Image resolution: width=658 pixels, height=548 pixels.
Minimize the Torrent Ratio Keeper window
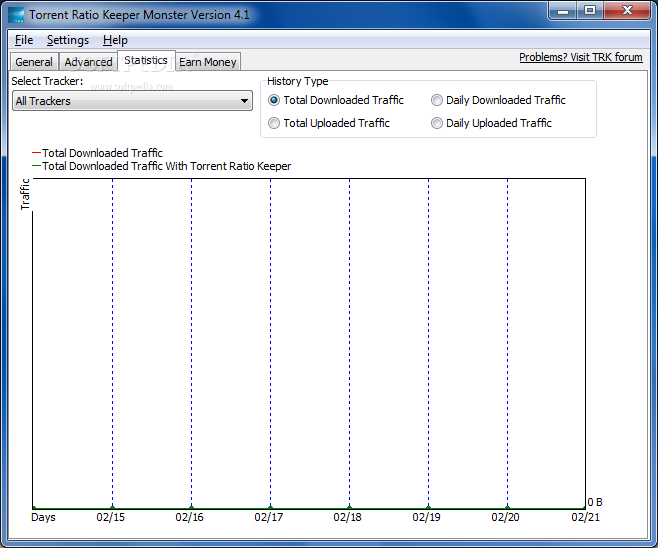point(563,11)
